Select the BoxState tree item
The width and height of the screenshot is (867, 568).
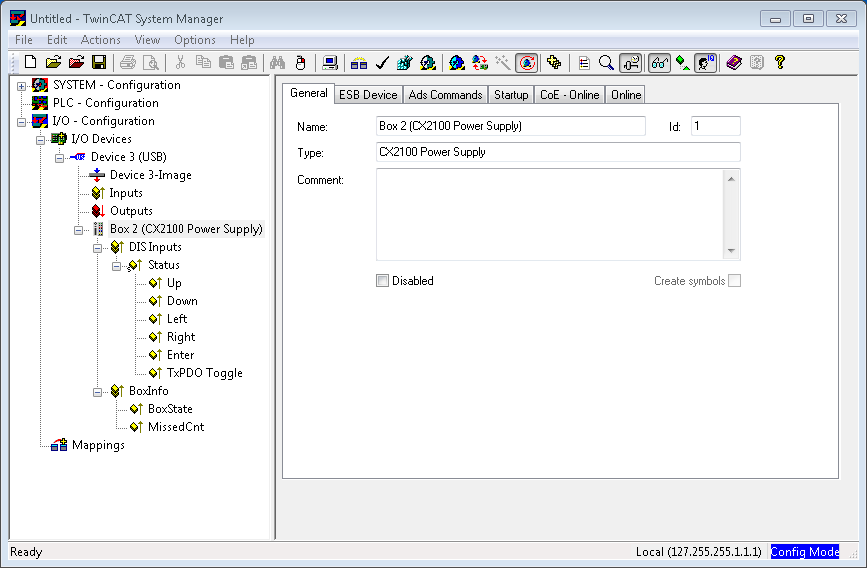170,409
